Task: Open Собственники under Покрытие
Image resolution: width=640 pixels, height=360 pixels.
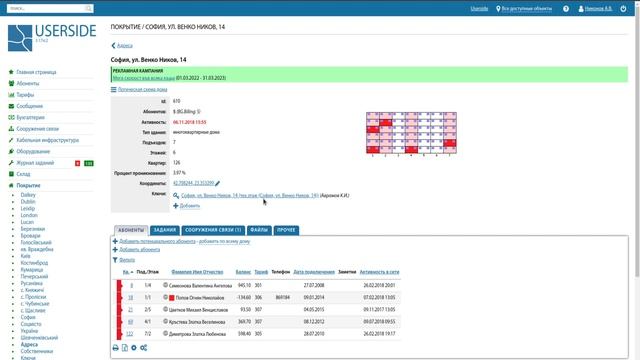Action: click(x=37, y=351)
